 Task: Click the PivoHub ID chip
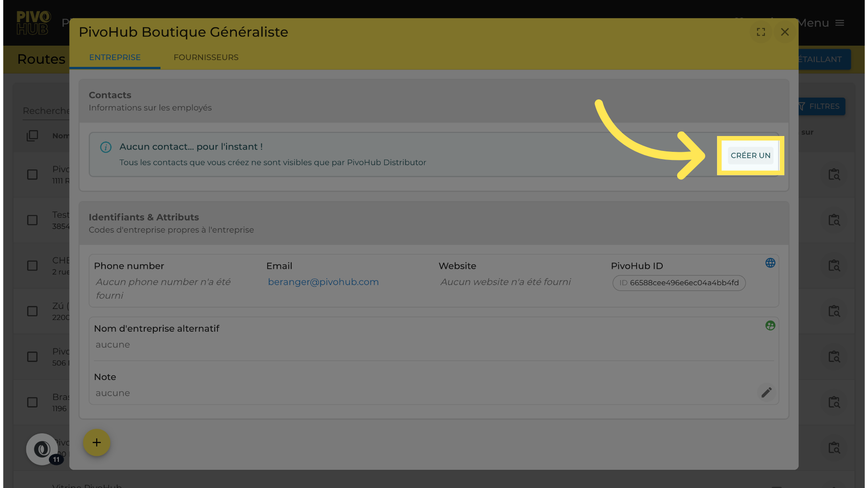click(x=679, y=283)
